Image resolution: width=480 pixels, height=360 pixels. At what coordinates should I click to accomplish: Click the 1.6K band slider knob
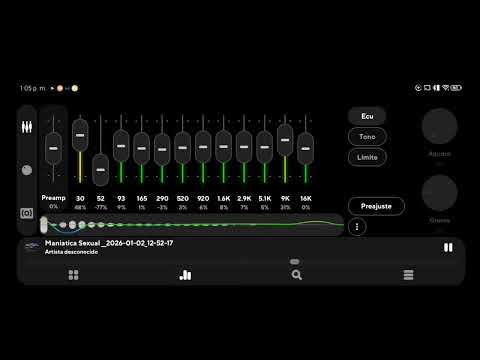point(223,146)
